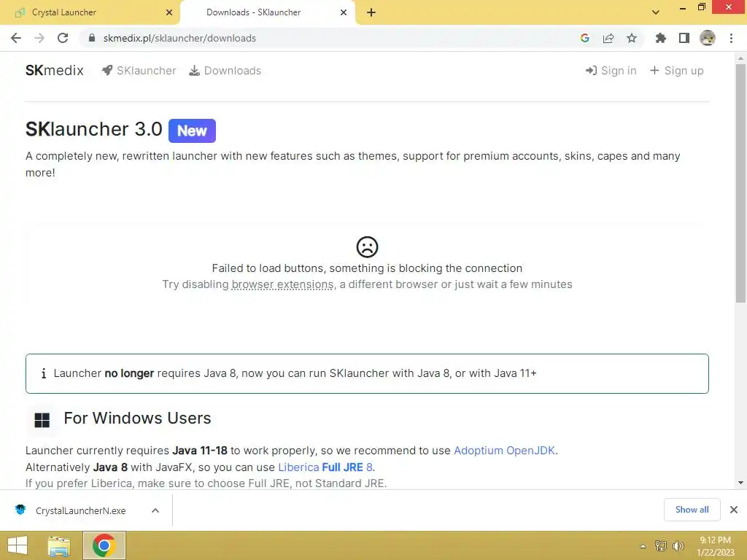Click the address bar URL
Screen dimensions: 747x560
(x=179, y=38)
